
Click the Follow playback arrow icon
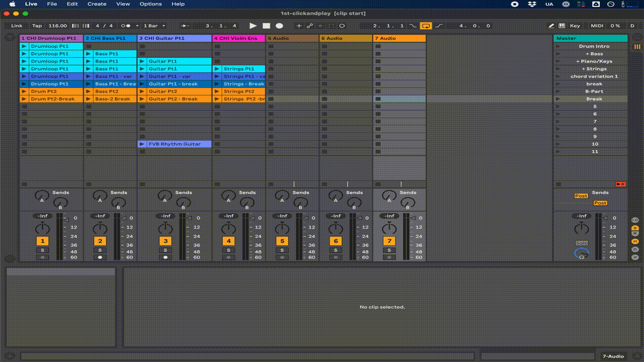click(x=185, y=26)
